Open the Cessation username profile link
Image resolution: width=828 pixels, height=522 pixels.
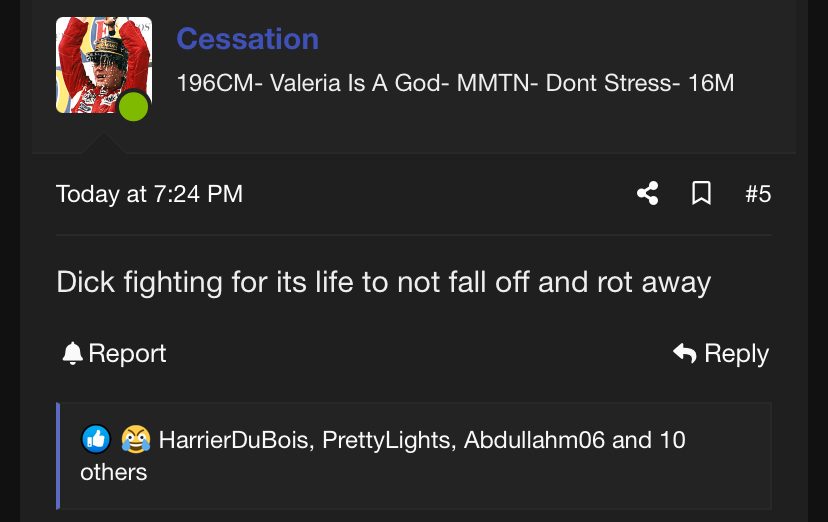(248, 39)
